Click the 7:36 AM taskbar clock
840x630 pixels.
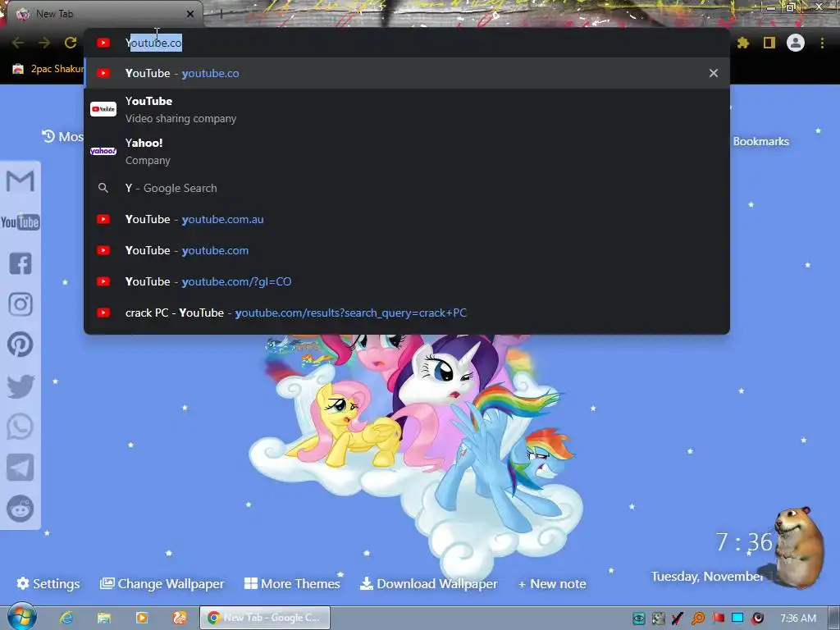coord(798,619)
